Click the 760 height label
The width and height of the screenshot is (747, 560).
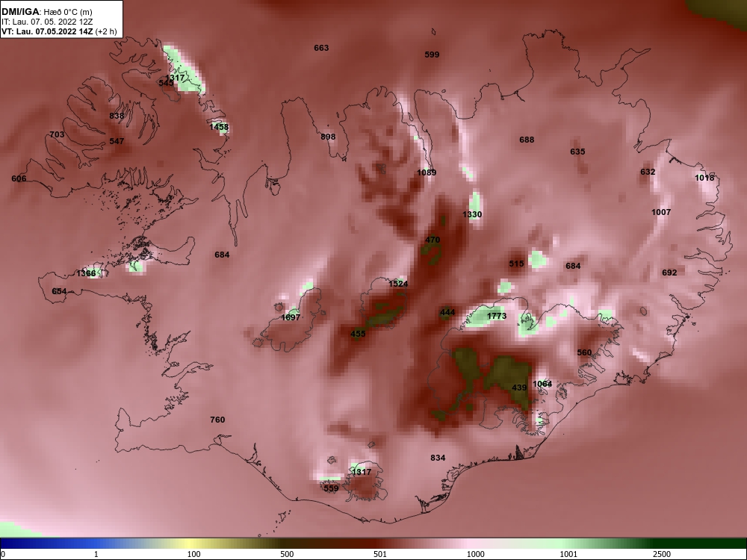pyautogui.click(x=217, y=420)
